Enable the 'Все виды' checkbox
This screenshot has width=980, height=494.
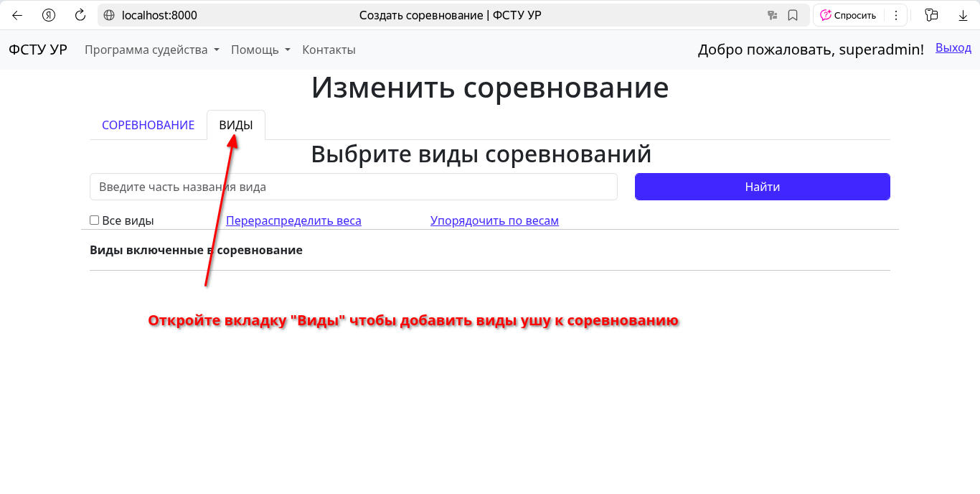click(x=94, y=220)
